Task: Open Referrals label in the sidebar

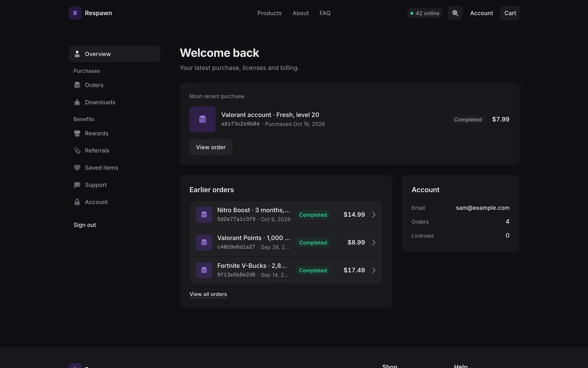Action: (x=97, y=151)
